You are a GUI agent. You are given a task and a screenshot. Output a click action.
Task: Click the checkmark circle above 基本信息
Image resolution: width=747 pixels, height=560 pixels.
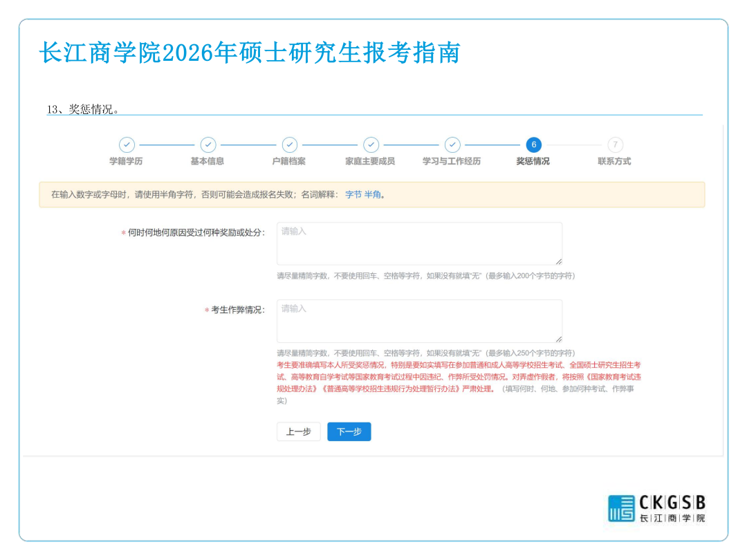tap(208, 145)
